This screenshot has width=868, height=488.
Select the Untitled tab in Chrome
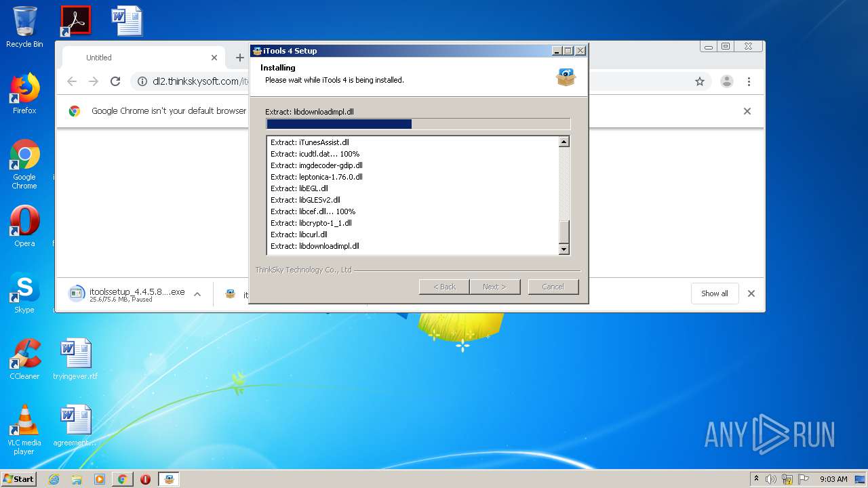142,58
